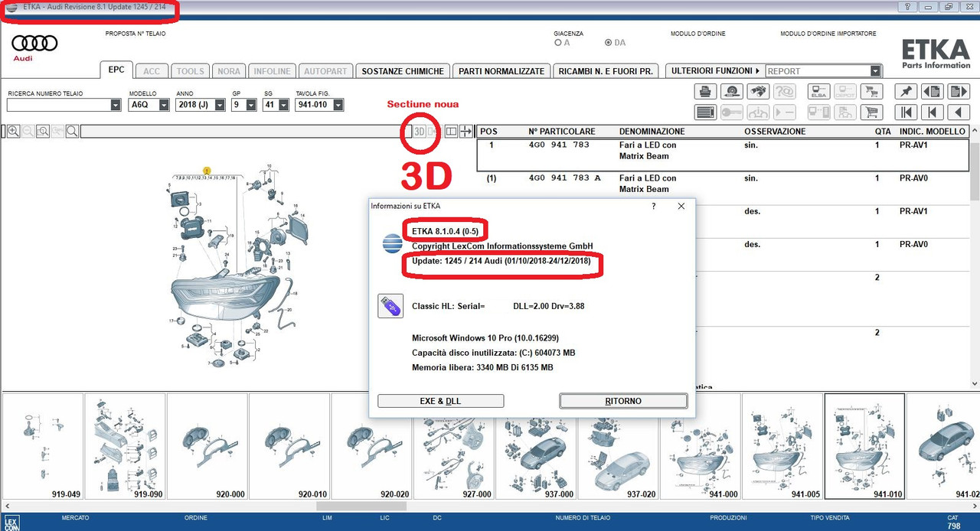This screenshot has width=980, height=531.
Task: Select thumbnail 920-020
Action: 371,447
